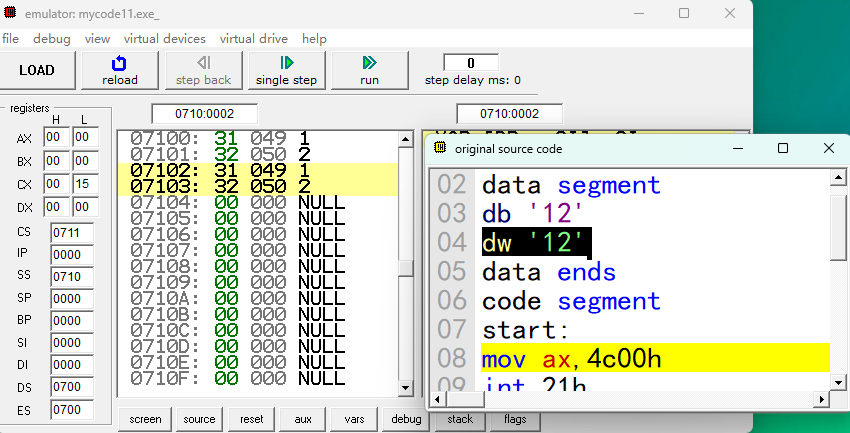Image resolution: width=850 pixels, height=433 pixels.
Task: Click the source button
Action: pos(199,419)
